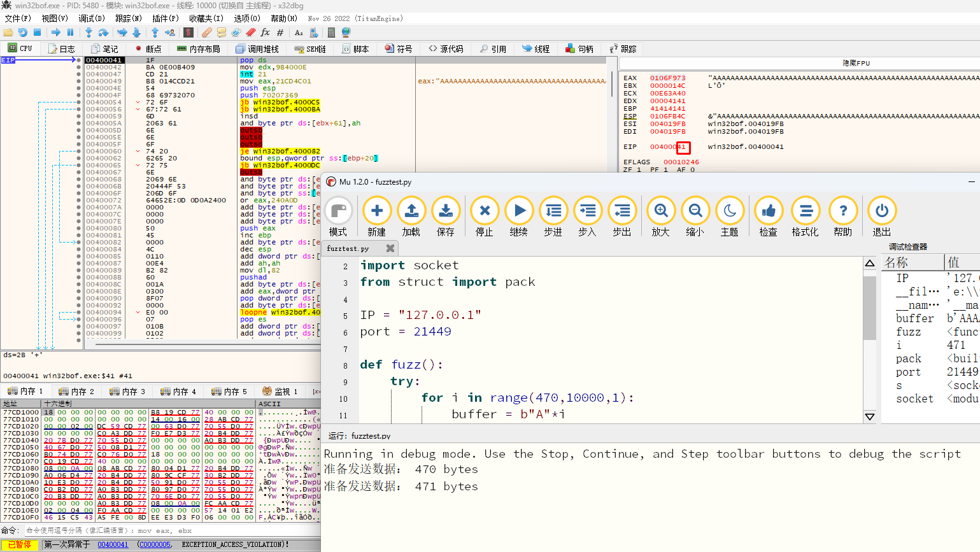
Task: Click C0000005 exception code link
Action: click(155, 544)
